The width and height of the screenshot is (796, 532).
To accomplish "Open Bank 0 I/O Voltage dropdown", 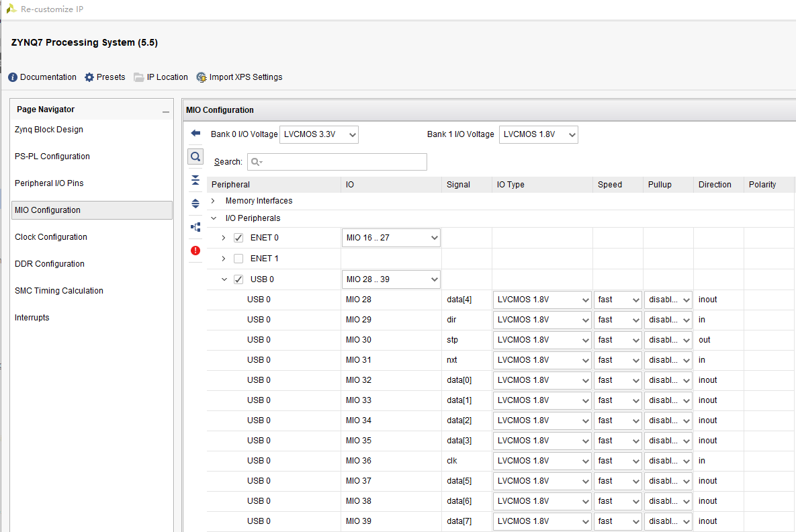I will (x=319, y=134).
